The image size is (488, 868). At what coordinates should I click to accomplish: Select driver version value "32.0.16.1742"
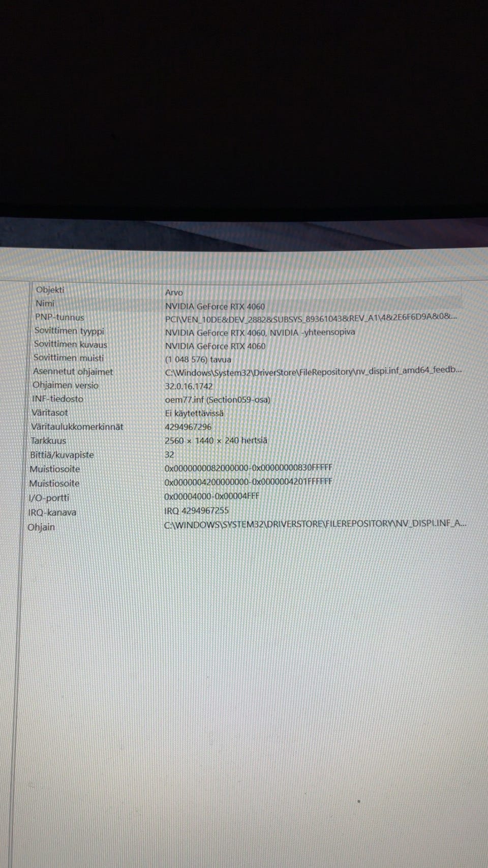tap(189, 386)
